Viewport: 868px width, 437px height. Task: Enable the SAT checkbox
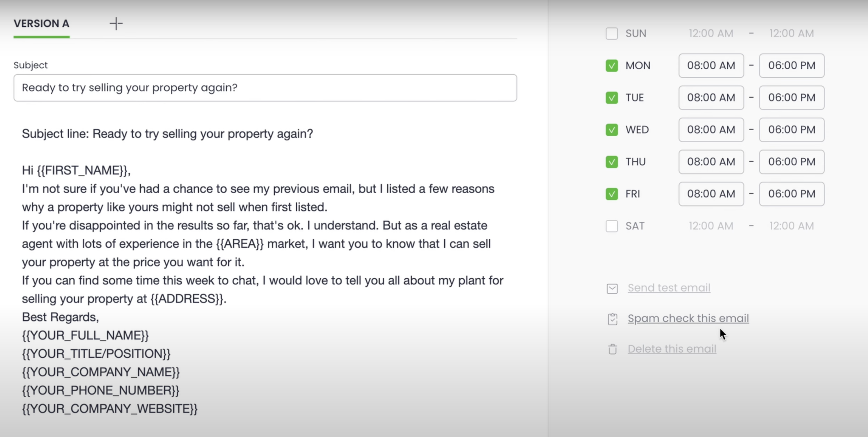pyautogui.click(x=612, y=226)
